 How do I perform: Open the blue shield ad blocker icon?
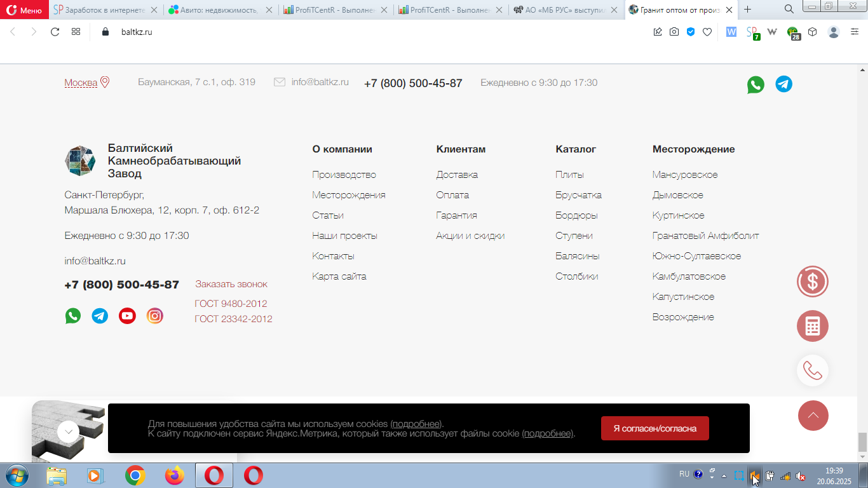[x=691, y=32]
